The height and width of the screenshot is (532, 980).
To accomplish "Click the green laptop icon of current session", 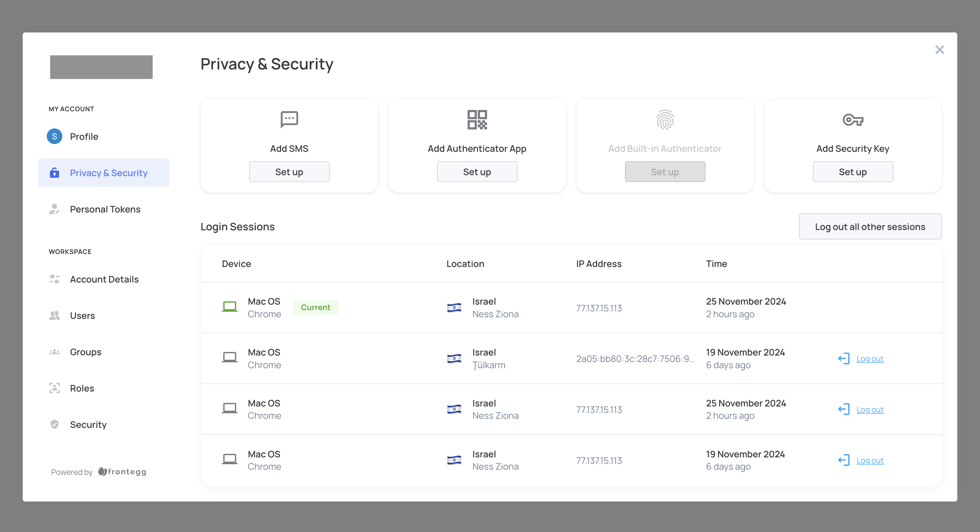I will click(229, 307).
